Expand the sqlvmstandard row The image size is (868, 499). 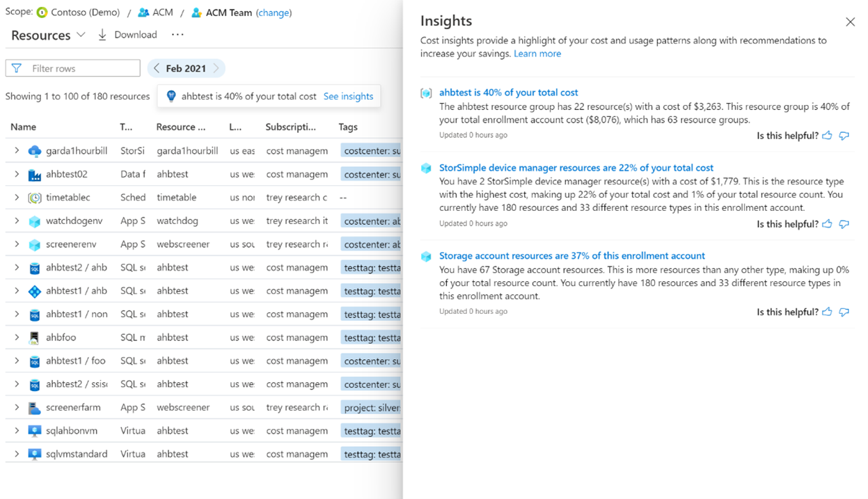(x=17, y=454)
